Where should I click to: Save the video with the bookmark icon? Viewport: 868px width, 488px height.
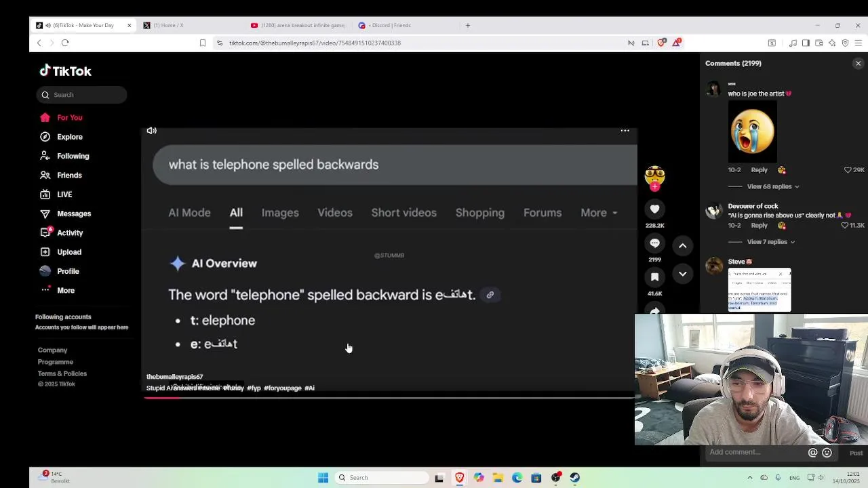click(654, 277)
